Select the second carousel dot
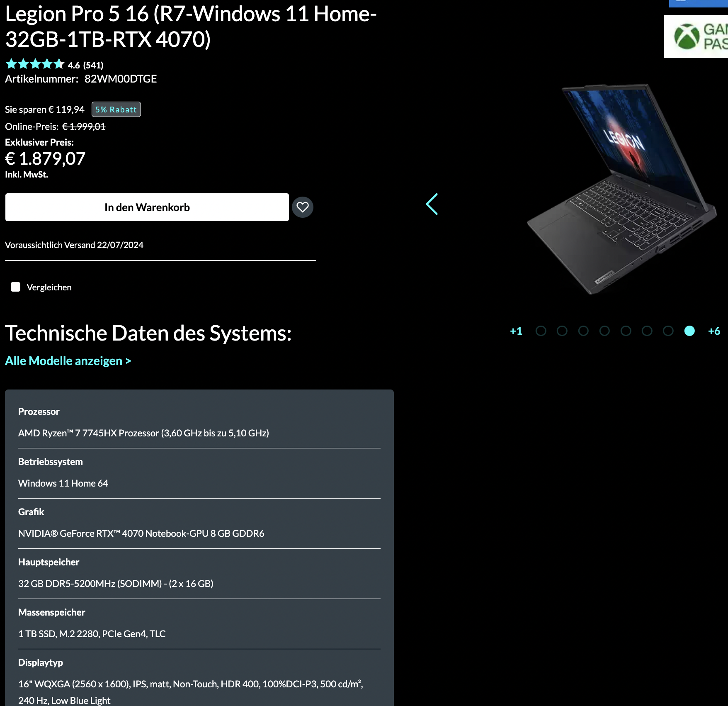The width and height of the screenshot is (728, 706). click(x=562, y=331)
